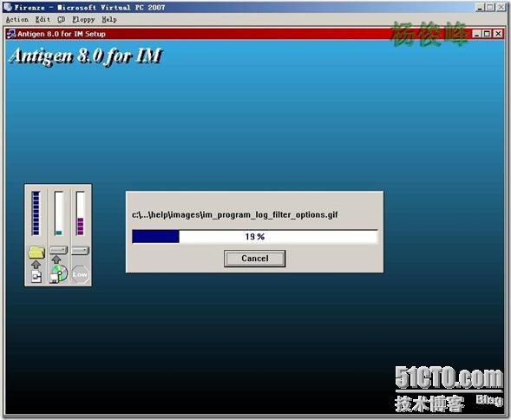Screen dimensions: 511x420
Task: Click the drive icon above the CD
Action: coord(59,250)
